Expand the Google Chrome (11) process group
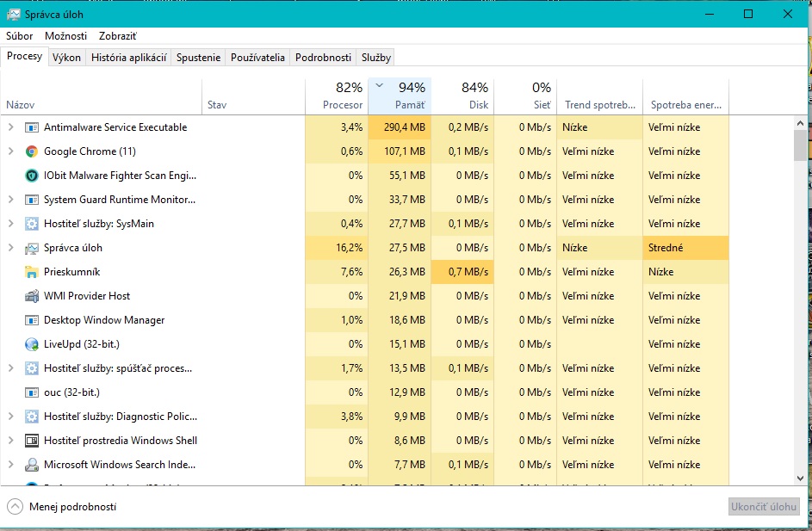Image resolution: width=812 pixels, height=531 pixels. [x=11, y=151]
